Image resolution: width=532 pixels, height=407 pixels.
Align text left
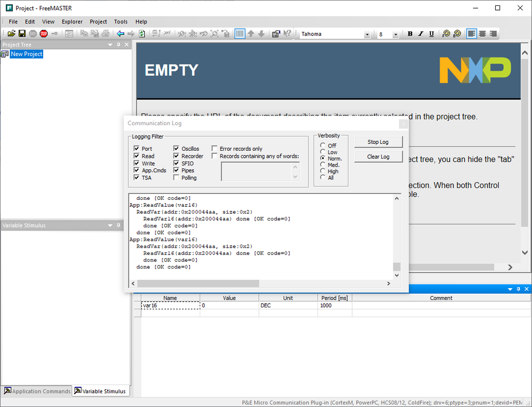point(471,34)
